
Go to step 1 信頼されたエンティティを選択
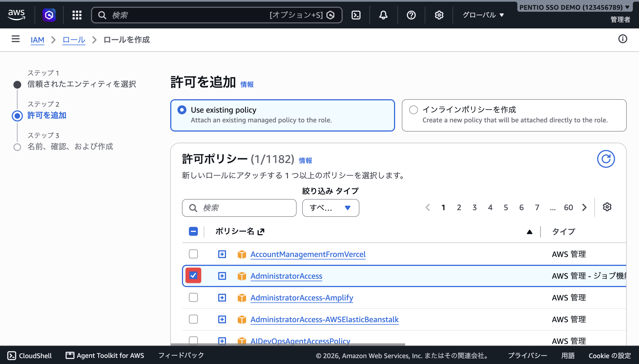pos(82,84)
